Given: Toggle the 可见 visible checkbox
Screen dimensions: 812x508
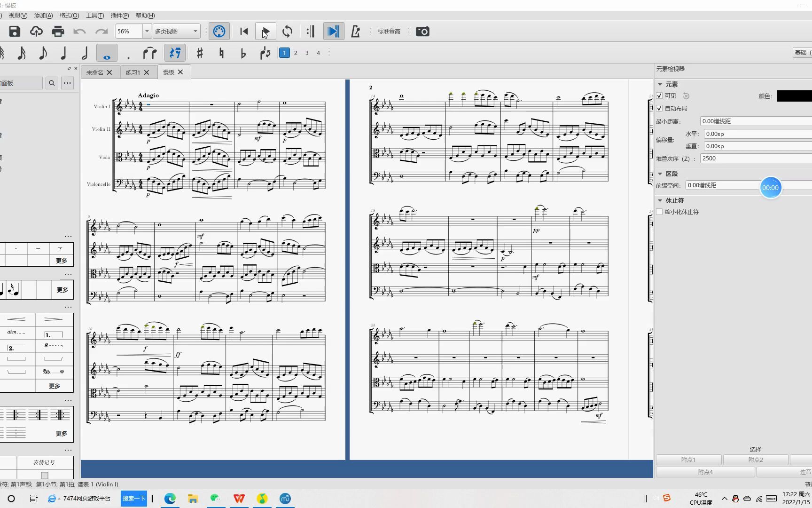Looking at the screenshot, I should [x=660, y=96].
